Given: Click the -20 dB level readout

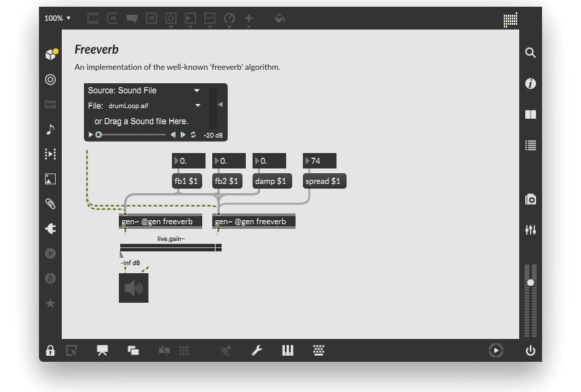Looking at the screenshot, I should [x=213, y=135].
